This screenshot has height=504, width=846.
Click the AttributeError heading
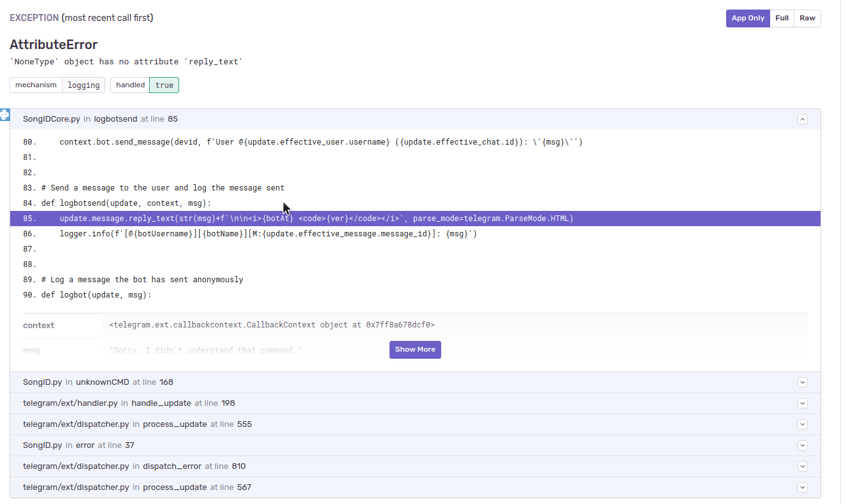coord(54,45)
